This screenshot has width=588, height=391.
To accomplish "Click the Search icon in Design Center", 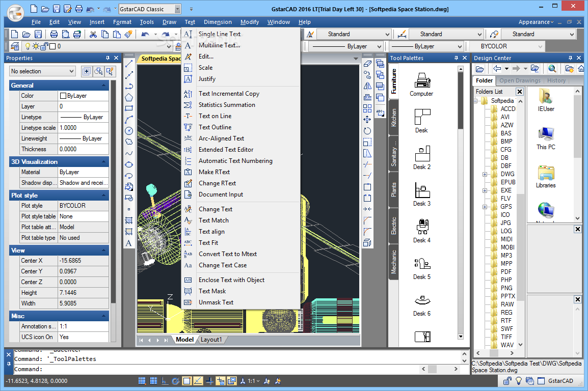I will point(552,69).
